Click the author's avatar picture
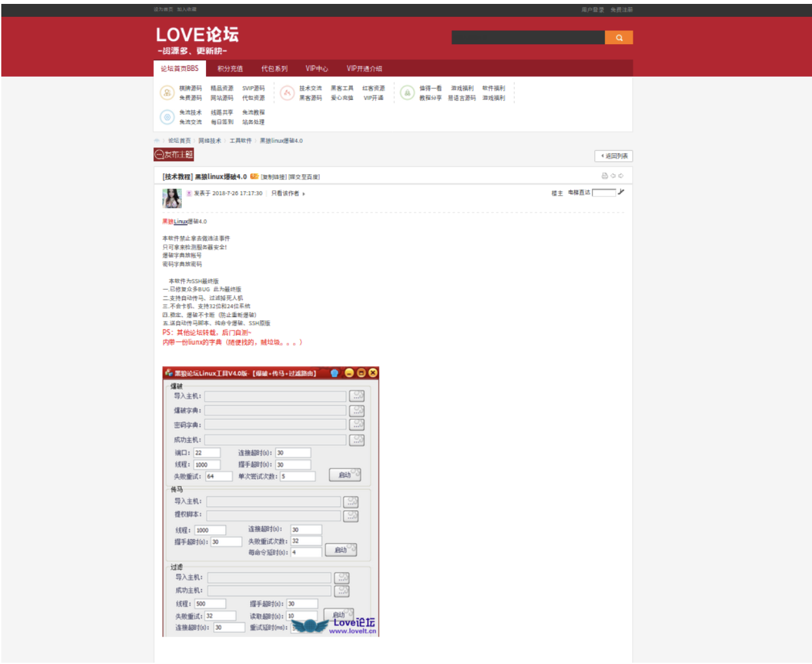 [x=172, y=198]
